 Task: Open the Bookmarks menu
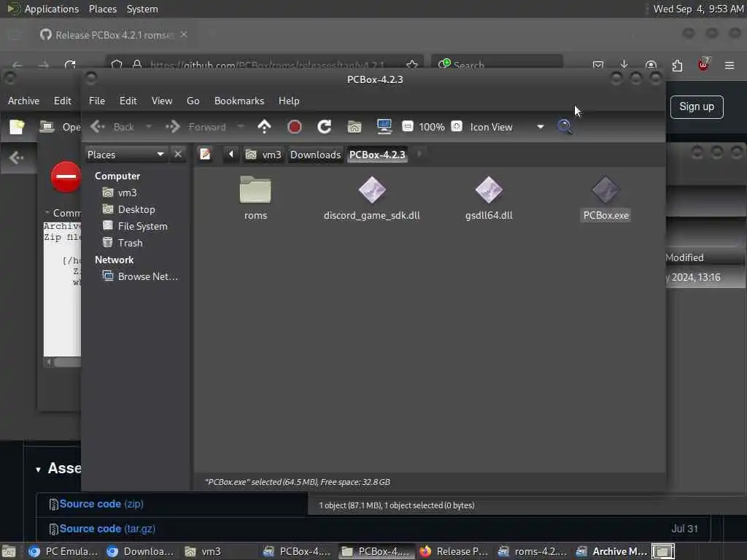[239, 101]
